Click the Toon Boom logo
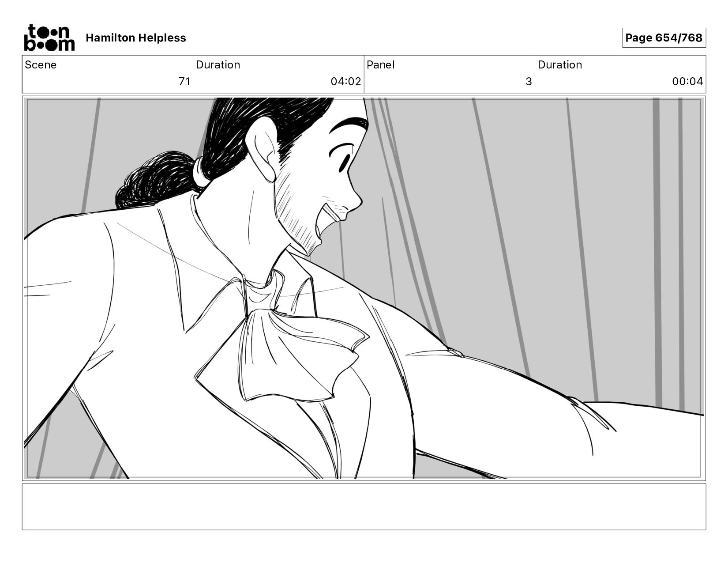The height and width of the screenshot is (563, 728). pyautogui.click(x=49, y=38)
